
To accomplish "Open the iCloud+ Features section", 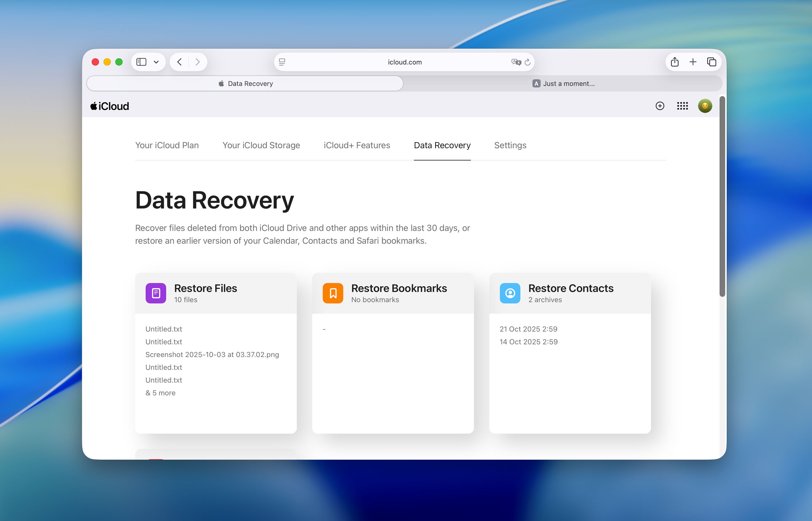I will [356, 145].
